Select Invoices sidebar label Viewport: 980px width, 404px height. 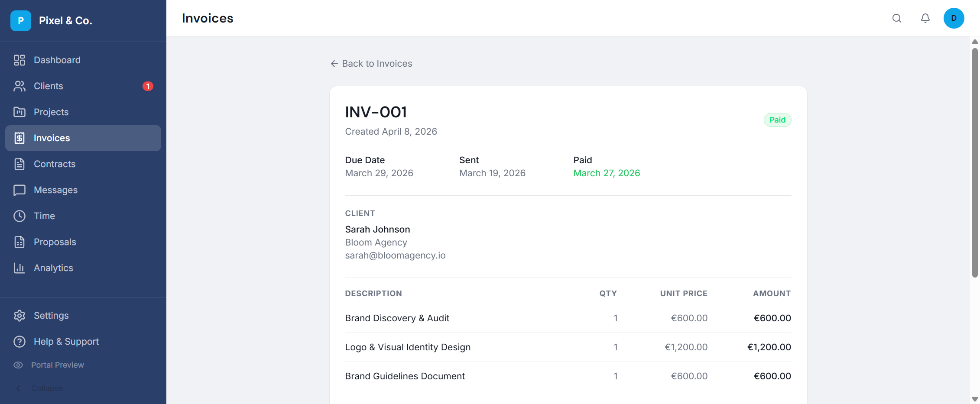click(52, 138)
